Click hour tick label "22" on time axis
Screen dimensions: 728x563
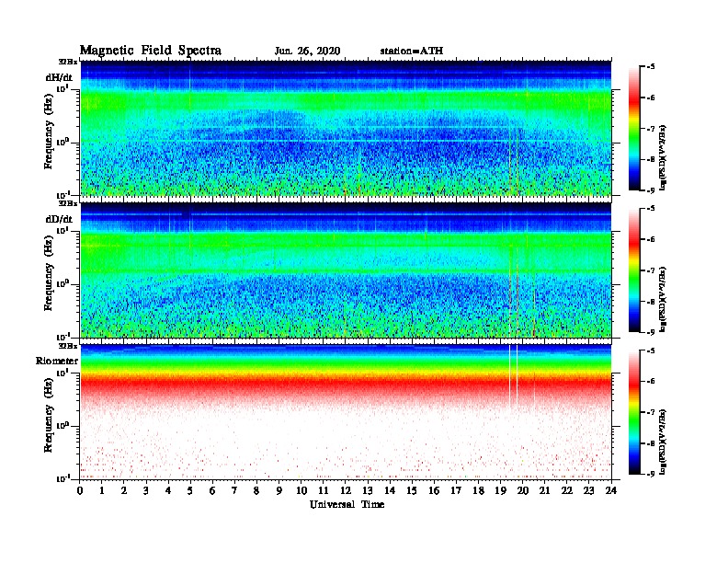(x=567, y=491)
